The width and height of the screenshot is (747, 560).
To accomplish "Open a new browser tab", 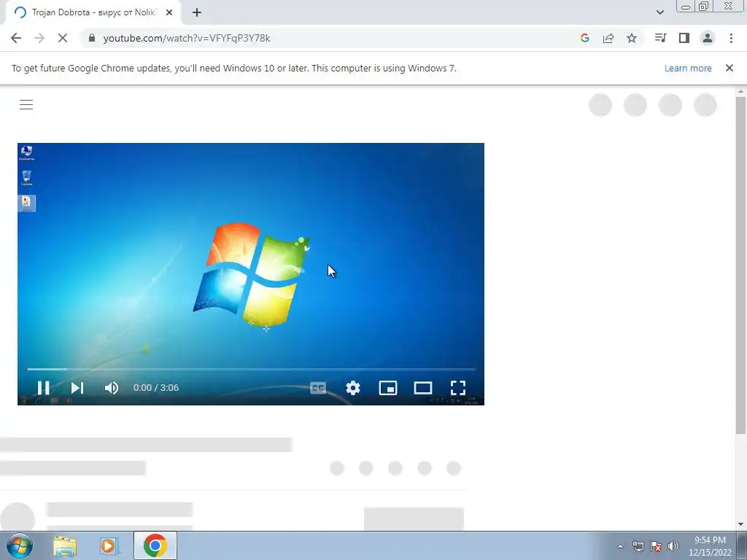I will (x=197, y=12).
